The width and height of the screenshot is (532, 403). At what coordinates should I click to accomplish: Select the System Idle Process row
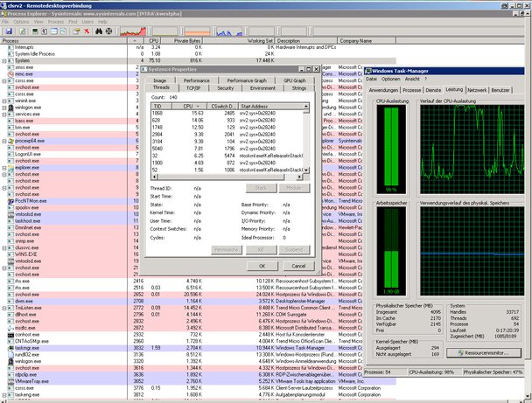(x=198, y=54)
